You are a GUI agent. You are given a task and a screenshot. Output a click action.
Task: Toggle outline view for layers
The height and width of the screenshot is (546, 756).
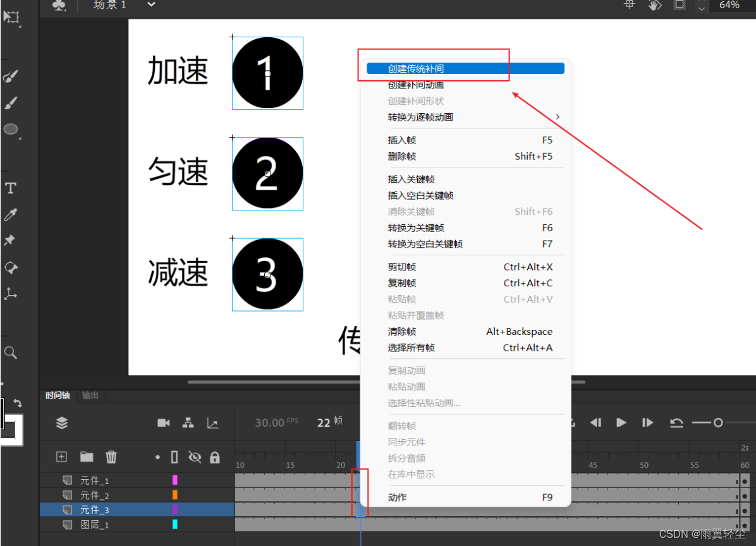[x=174, y=456]
